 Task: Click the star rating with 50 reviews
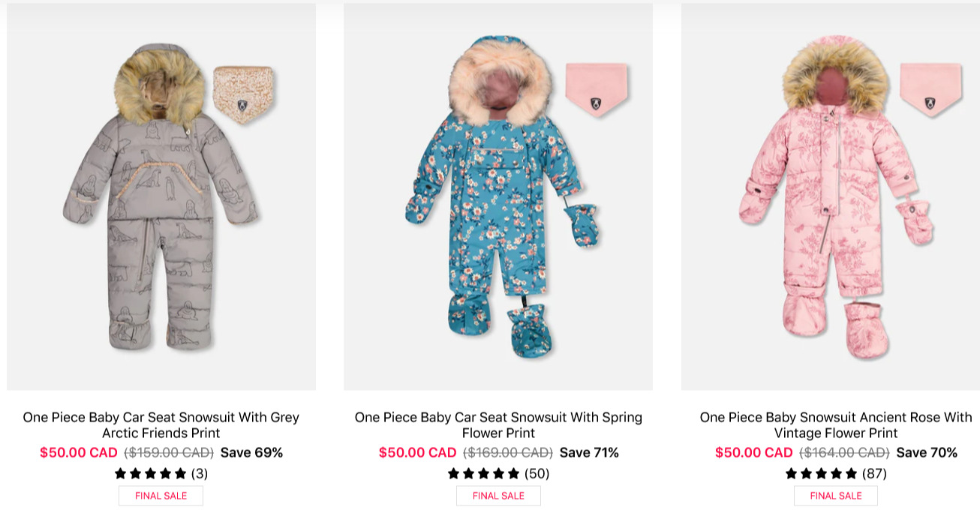(x=483, y=473)
